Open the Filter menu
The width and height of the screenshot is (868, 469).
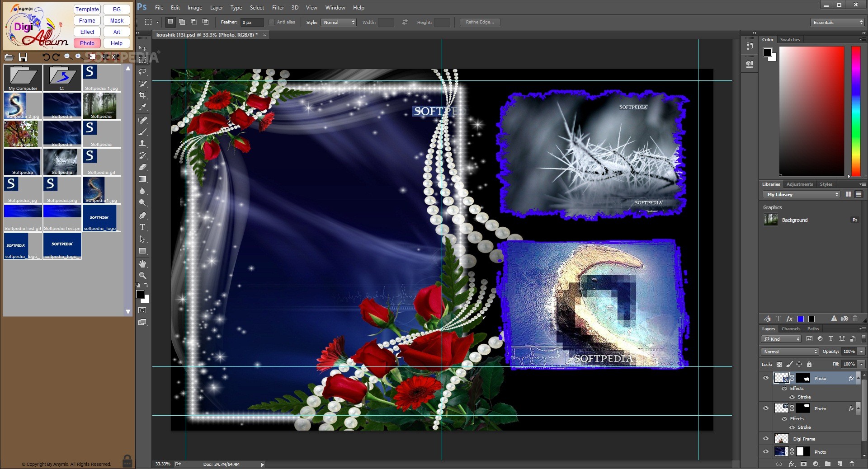[x=278, y=8]
